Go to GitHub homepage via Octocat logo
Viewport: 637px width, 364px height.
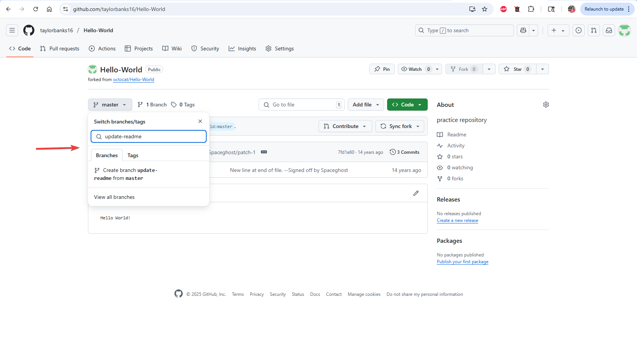29,30
